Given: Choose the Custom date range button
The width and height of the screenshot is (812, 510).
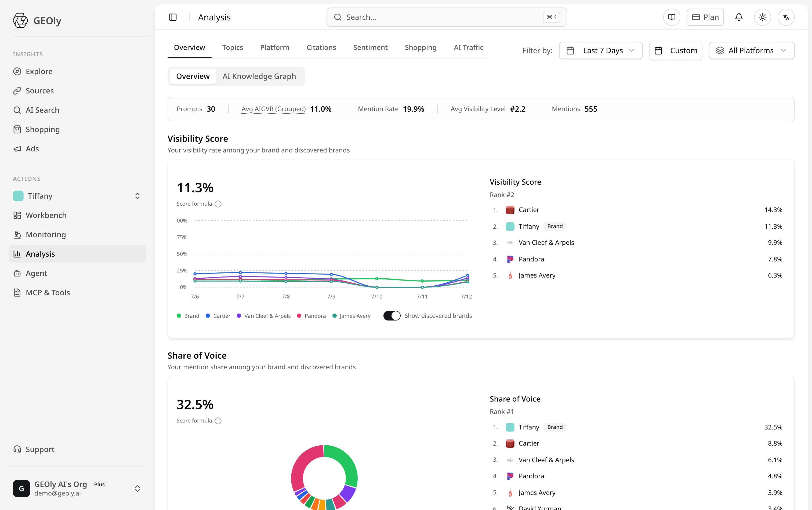Looking at the screenshot, I should pos(676,50).
